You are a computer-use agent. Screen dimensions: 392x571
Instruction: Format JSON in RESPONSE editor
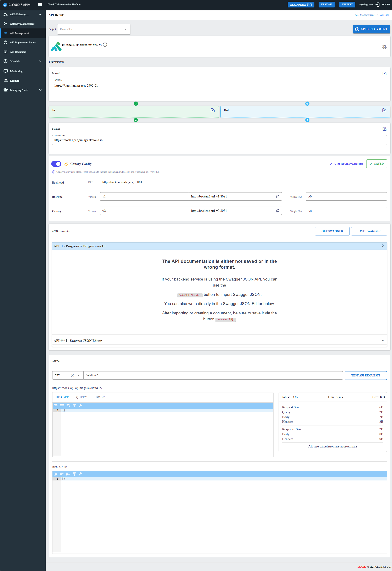pos(56,474)
